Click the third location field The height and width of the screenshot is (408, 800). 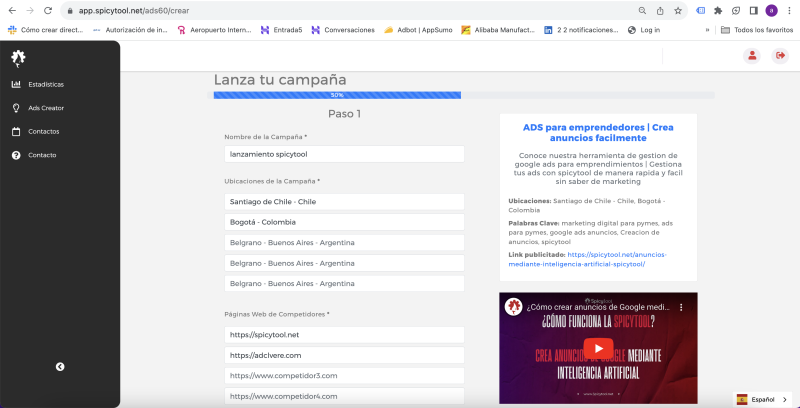point(344,243)
